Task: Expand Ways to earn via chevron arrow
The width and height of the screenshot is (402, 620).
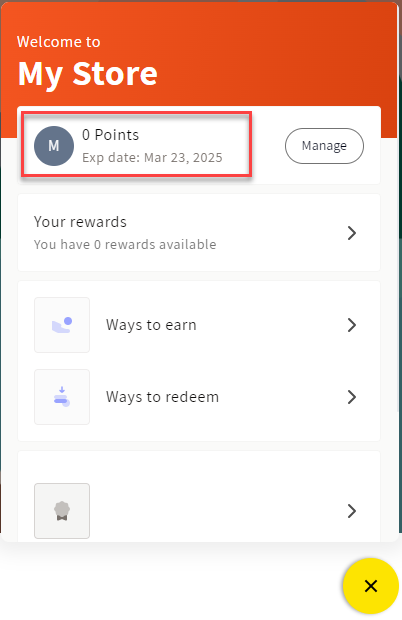Action: [352, 325]
